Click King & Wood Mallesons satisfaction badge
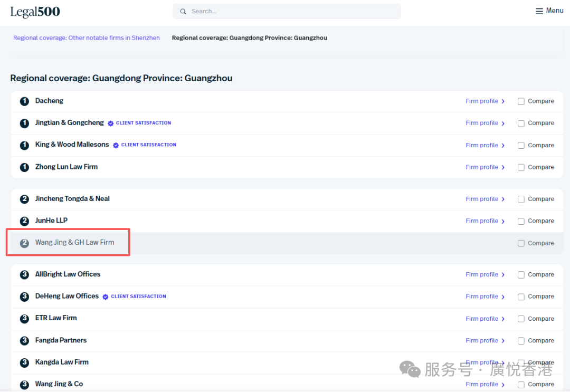This screenshot has width=570, height=392. [x=145, y=145]
